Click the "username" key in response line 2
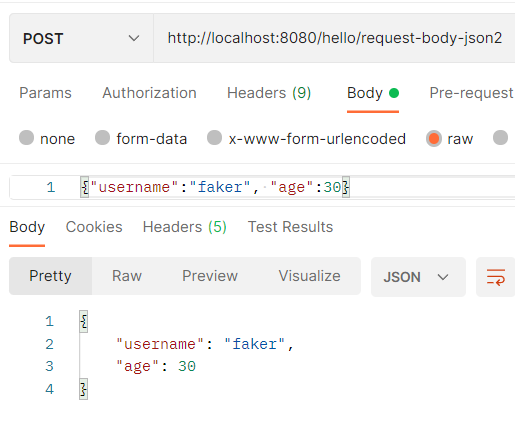This screenshot has height=432, width=515. [160, 344]
